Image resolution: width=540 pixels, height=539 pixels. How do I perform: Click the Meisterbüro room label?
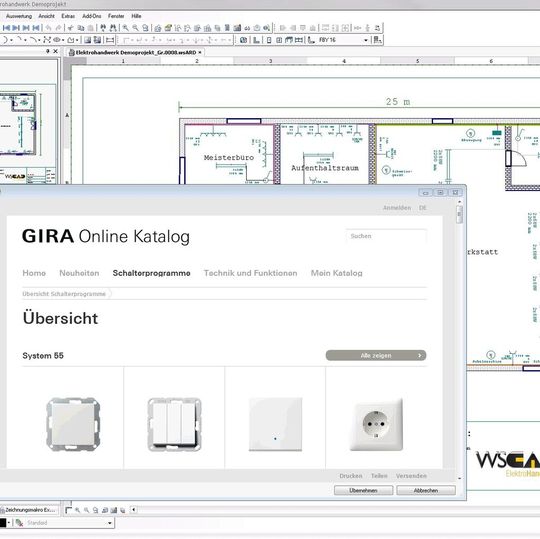click(x=229, y=158)
